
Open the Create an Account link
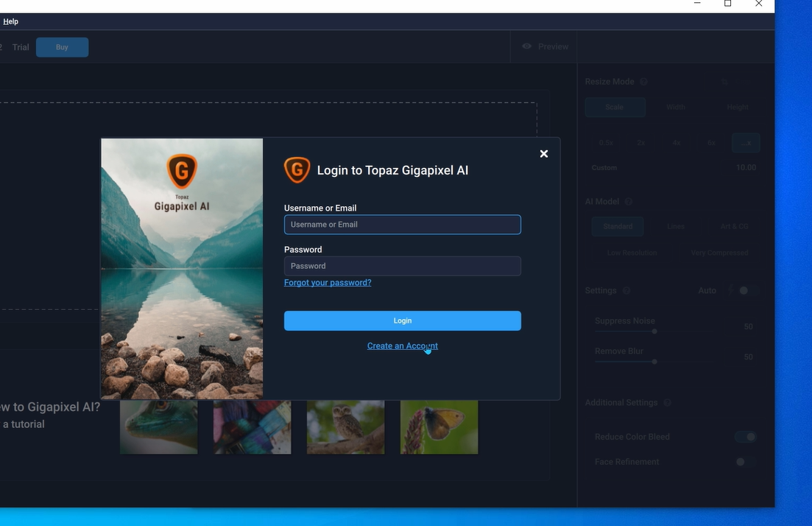(403, 346)
